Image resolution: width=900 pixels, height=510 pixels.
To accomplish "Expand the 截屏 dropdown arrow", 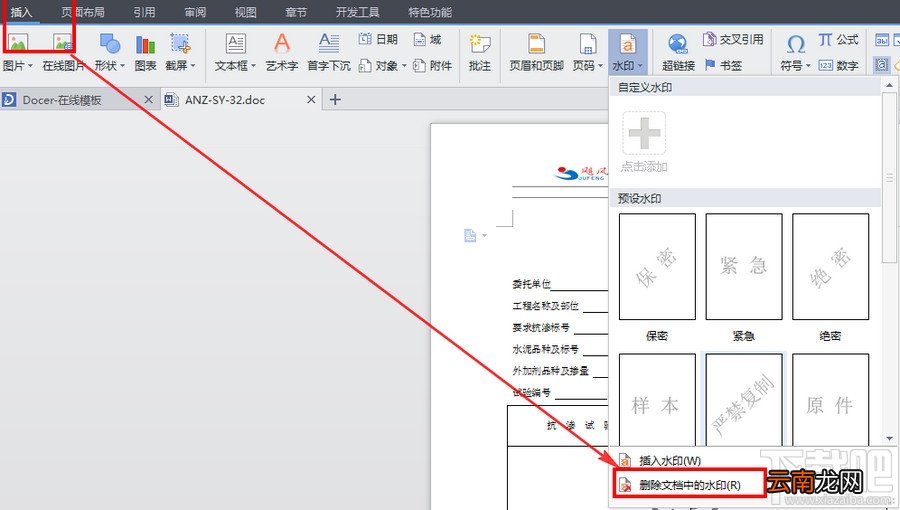I will pyautogui.click(x=193, y=65).
